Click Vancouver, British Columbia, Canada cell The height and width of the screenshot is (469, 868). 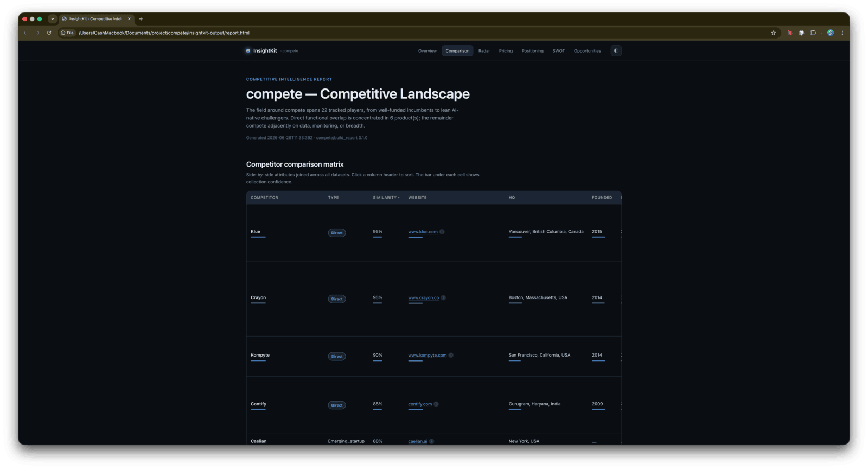[546, 232]
